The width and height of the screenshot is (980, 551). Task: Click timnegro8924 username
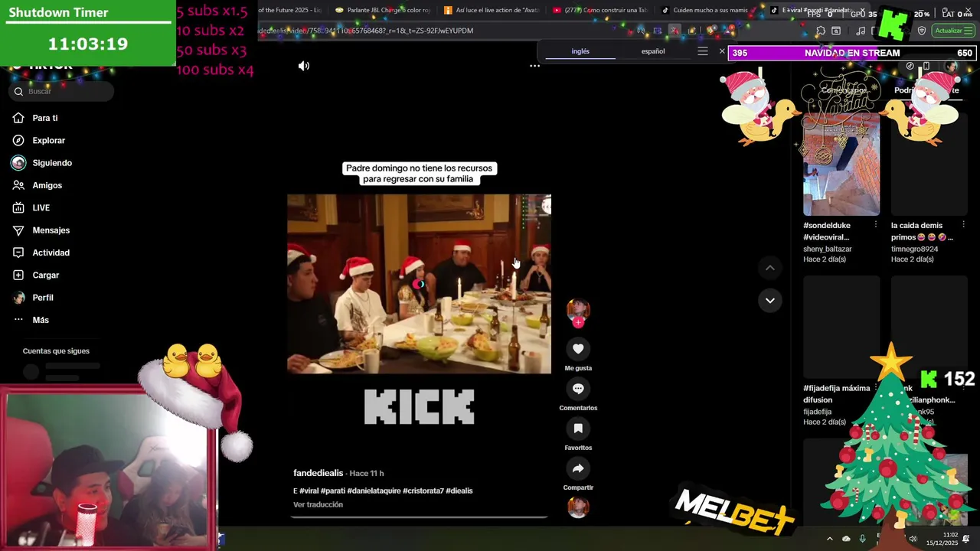914,249
